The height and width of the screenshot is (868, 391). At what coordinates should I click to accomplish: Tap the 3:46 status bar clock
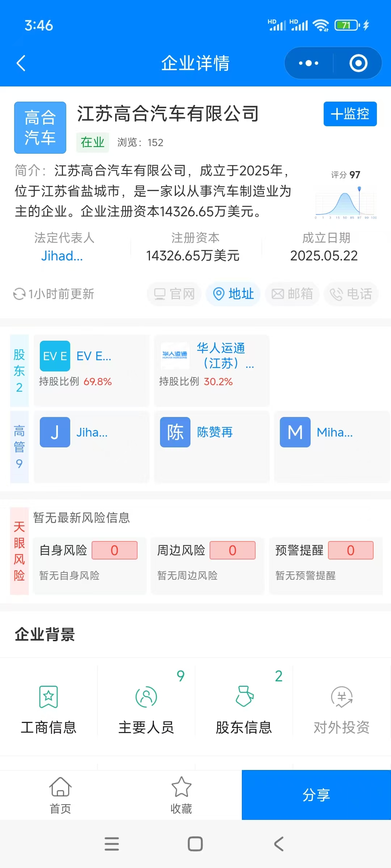(x=39, y=25)
